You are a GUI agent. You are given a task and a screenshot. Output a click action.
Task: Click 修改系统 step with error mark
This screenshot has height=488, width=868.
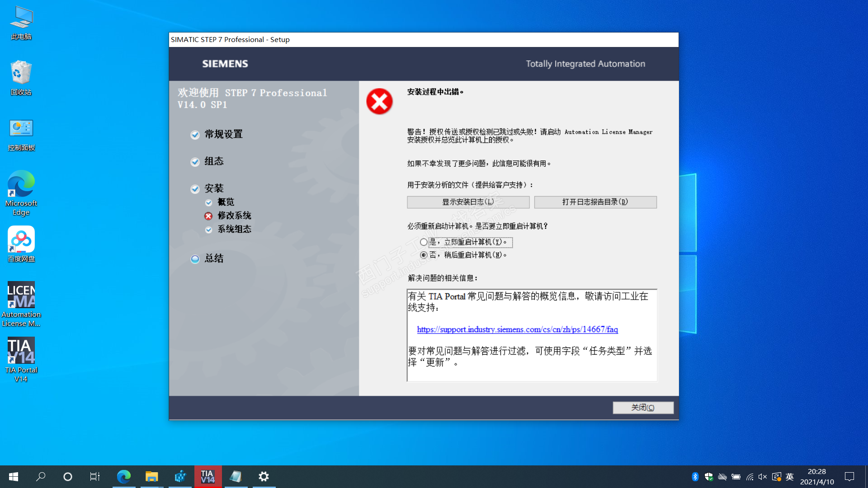tap(234, 216)
